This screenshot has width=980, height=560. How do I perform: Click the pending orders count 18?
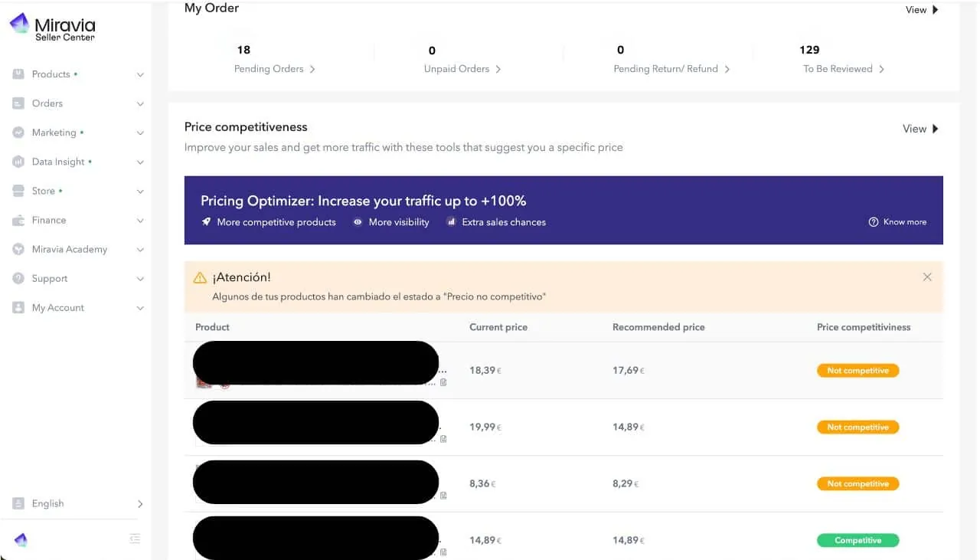[243, 50]
